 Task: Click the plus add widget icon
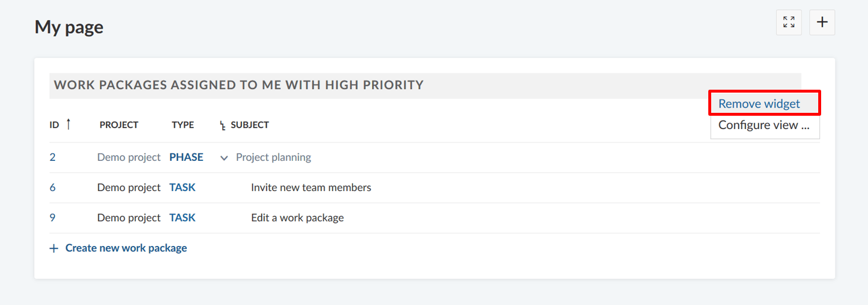[822, 23]
